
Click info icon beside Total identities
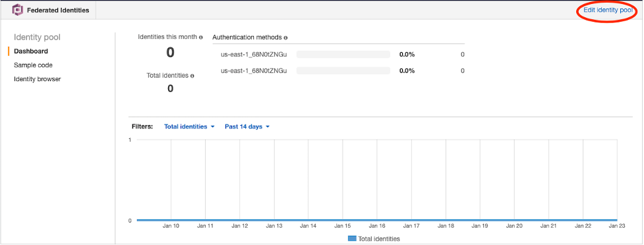point(192,76)
